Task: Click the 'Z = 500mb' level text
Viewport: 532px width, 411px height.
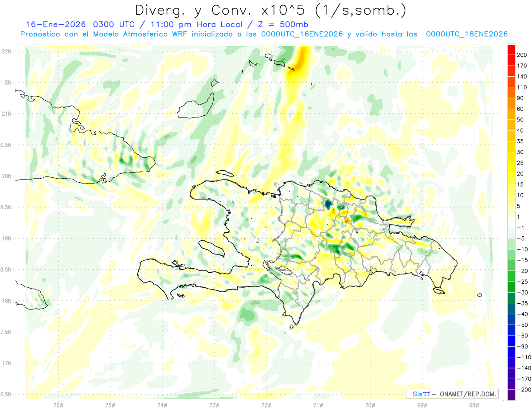Action: [282, 24]
